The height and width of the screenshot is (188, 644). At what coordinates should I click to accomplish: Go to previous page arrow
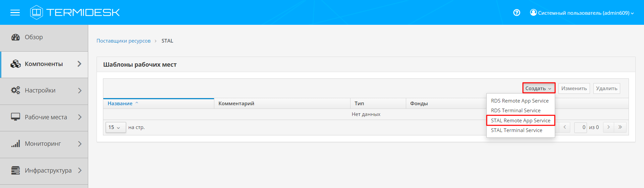pyautogui.click(x=565, y=127)
